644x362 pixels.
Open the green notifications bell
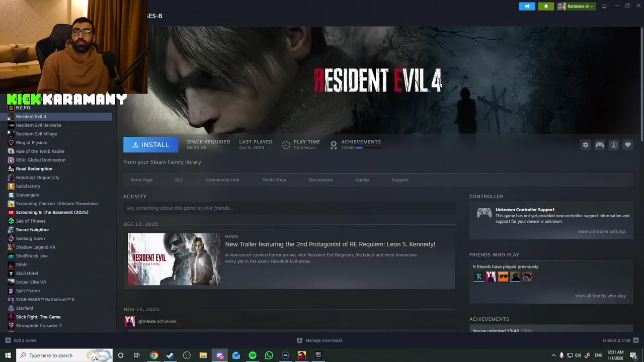[x=546, y=6]
